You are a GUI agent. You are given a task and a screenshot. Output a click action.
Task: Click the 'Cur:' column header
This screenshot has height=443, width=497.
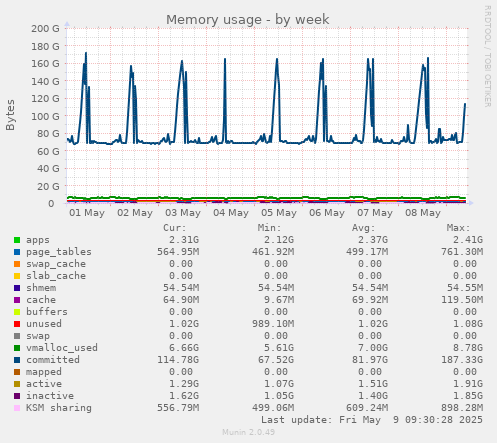[x=175, y=228]
